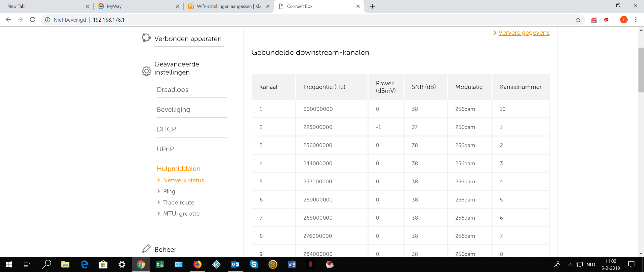Click the site info icon
644x272 pixels.
48,20
